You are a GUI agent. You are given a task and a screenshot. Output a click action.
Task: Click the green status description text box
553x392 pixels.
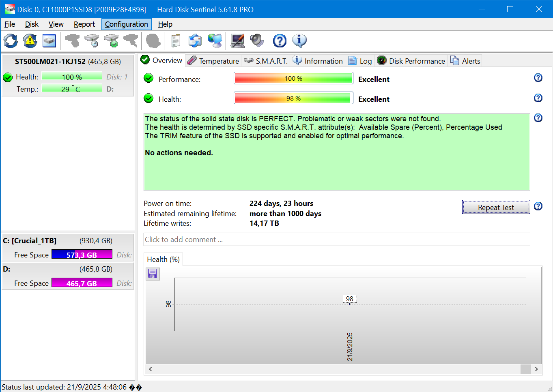(x=337, y=152)
